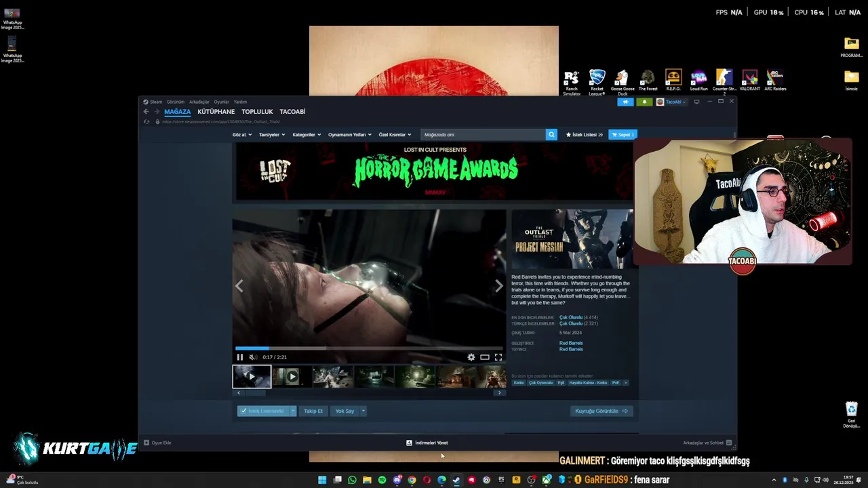
Task: Click the Takip Et follow button
Action: pyautogui.click(x=313, y=411)
